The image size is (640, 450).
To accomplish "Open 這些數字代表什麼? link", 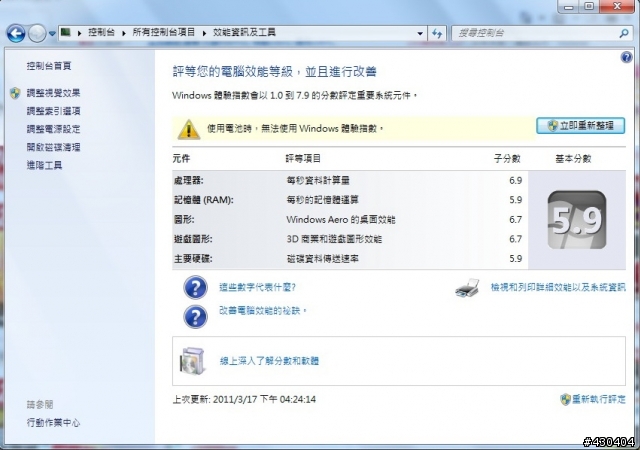I will 258,287.
